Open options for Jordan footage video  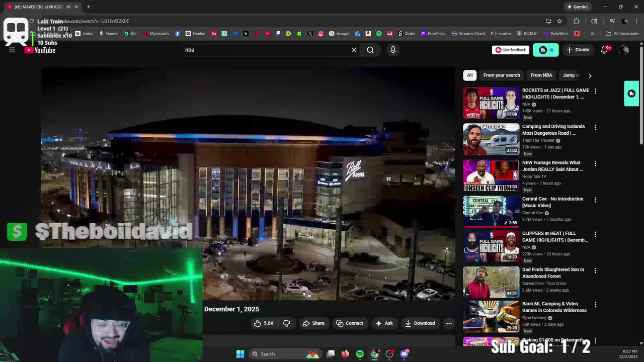[x=595, y=163]
